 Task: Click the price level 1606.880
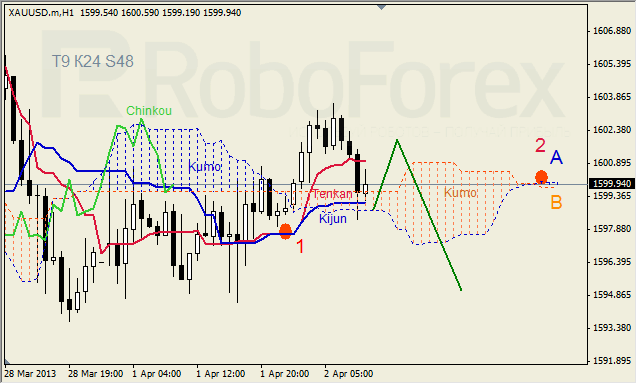(x=612, y=31)
